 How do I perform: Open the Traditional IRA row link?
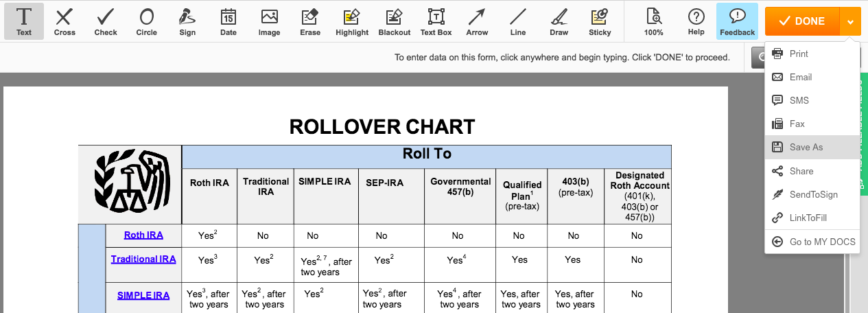(143, 259)
